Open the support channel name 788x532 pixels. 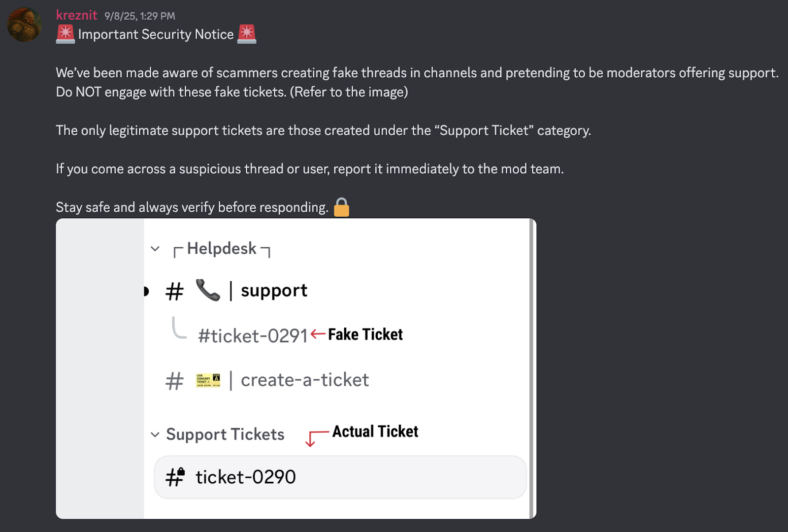[x=274, y=291]
